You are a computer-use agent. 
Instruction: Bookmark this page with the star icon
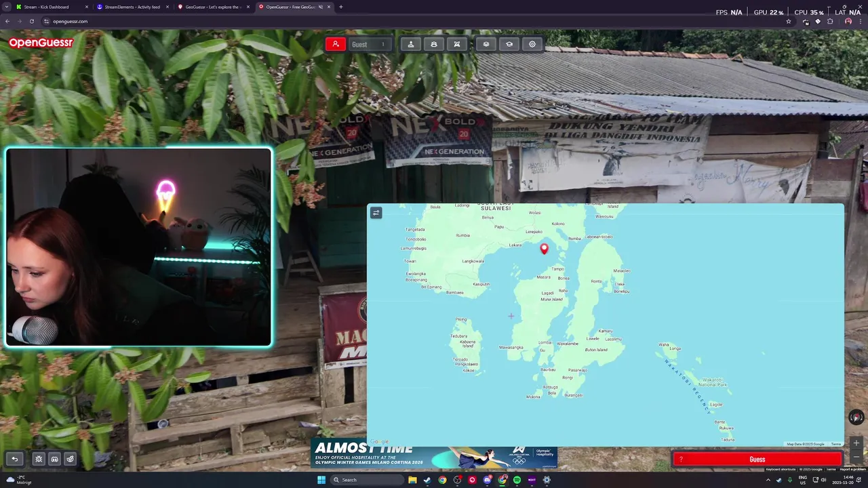point(788,21)
